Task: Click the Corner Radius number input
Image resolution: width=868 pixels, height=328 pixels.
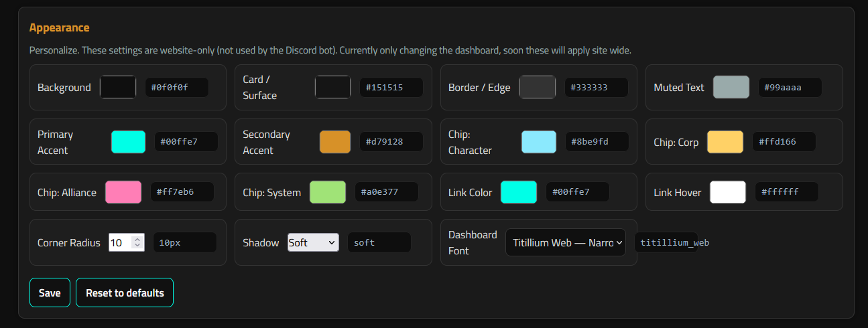Action: point(120,242)
